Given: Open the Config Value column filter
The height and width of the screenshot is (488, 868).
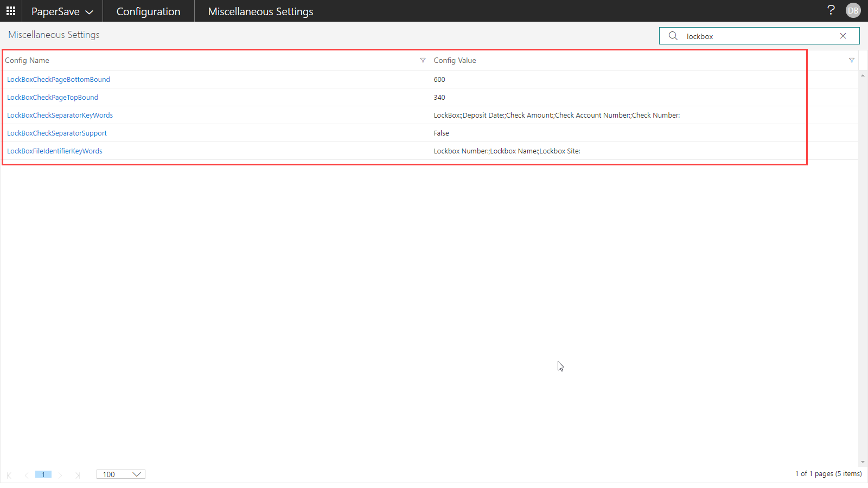Looking at the screenshot, I should click(x=851, y=60).
